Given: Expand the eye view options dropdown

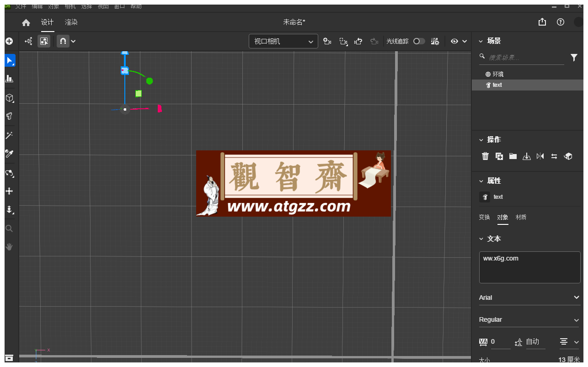Looking at the screenshot, I should (459, 41).
